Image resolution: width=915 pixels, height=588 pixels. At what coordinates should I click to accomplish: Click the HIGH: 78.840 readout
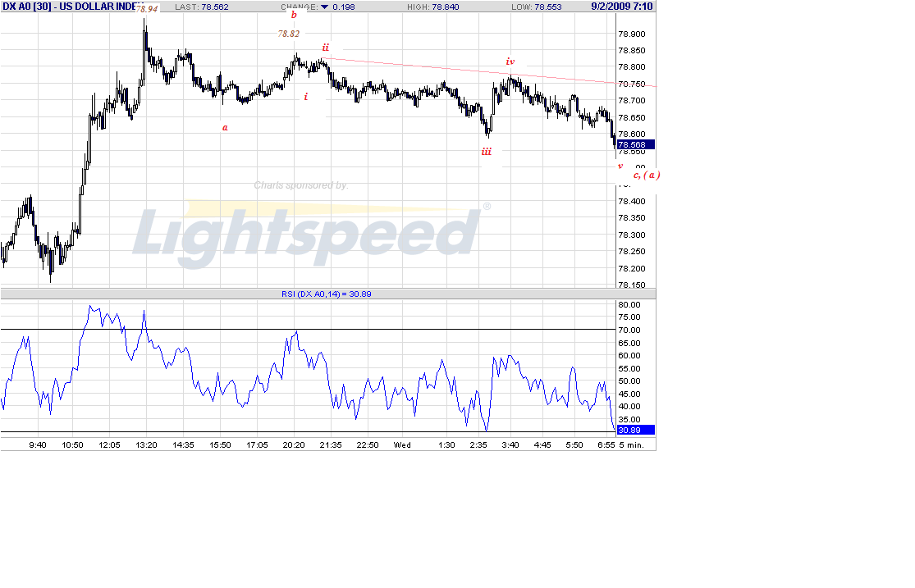(433, 7)
